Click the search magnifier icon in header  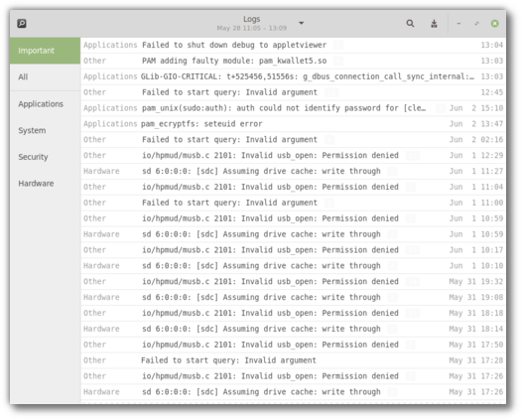(410, 23)
